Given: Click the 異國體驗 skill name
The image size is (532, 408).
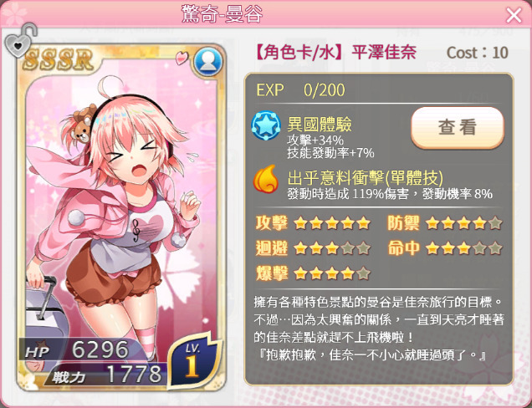Looking at the screenshot, I should coord(319,124).
